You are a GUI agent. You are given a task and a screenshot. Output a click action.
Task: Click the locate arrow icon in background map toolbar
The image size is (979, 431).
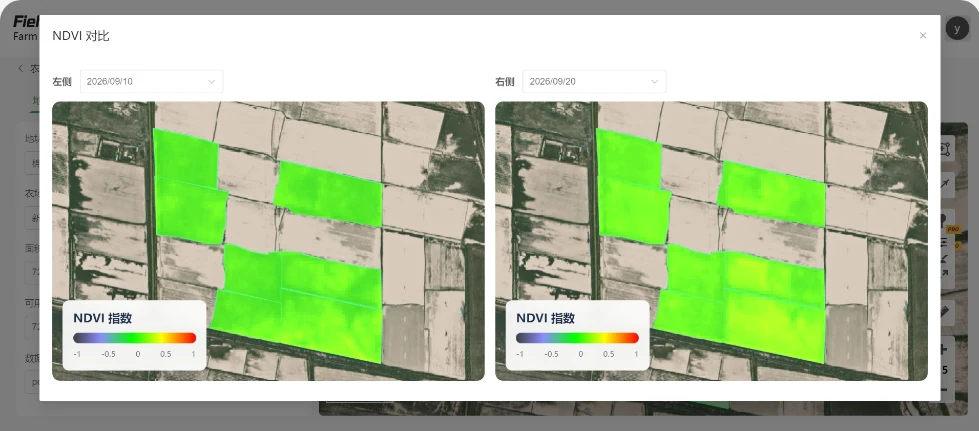tap(945, 184)
